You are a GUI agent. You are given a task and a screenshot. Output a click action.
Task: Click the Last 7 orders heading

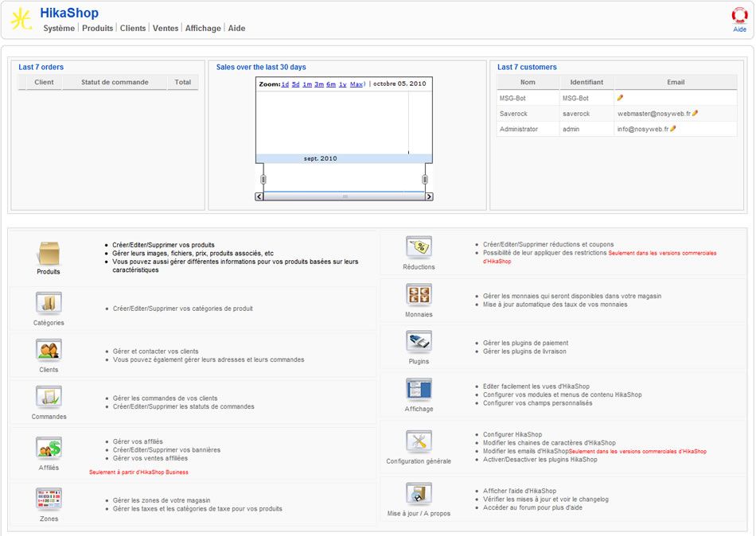coord(41,67)
